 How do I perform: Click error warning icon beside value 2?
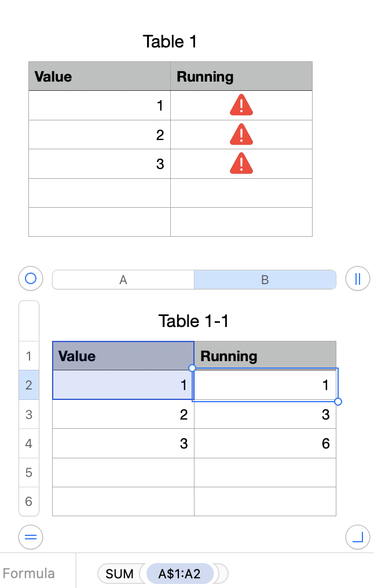(241, 135)
